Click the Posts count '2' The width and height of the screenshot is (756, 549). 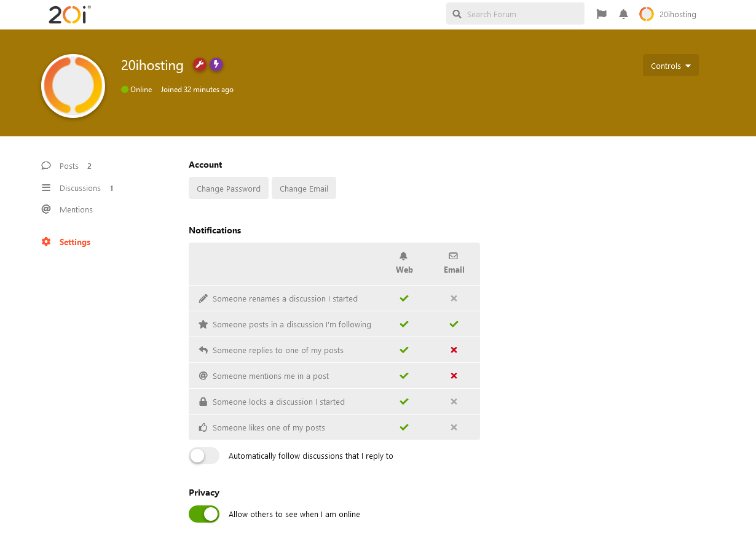(89, 166)
